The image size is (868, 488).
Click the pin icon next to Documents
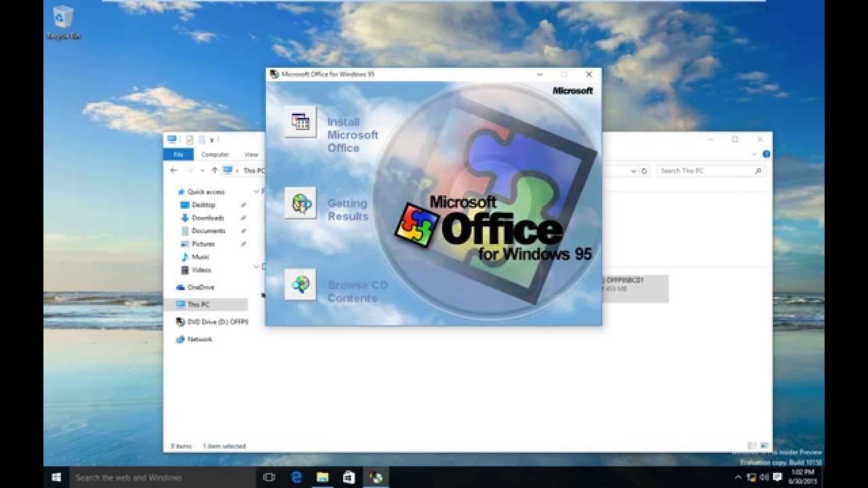click(x=243, y=230)
